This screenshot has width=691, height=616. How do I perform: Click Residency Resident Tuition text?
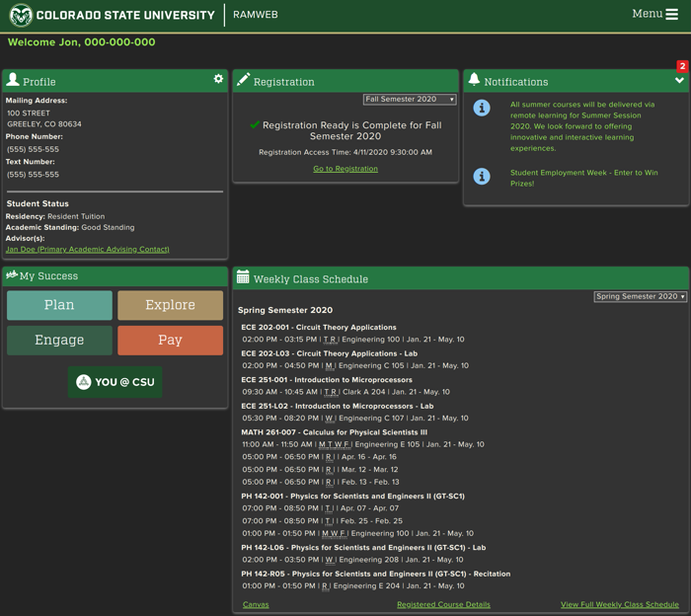point(55,216)
